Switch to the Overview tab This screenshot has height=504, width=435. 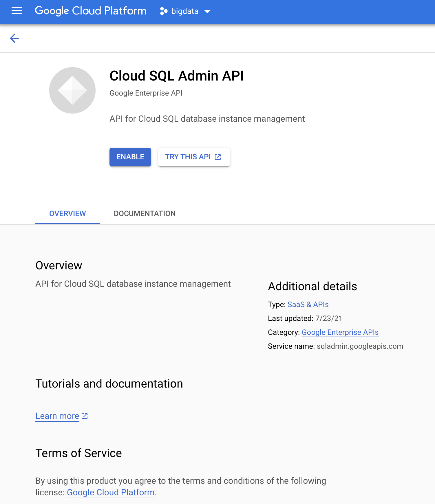67,213
